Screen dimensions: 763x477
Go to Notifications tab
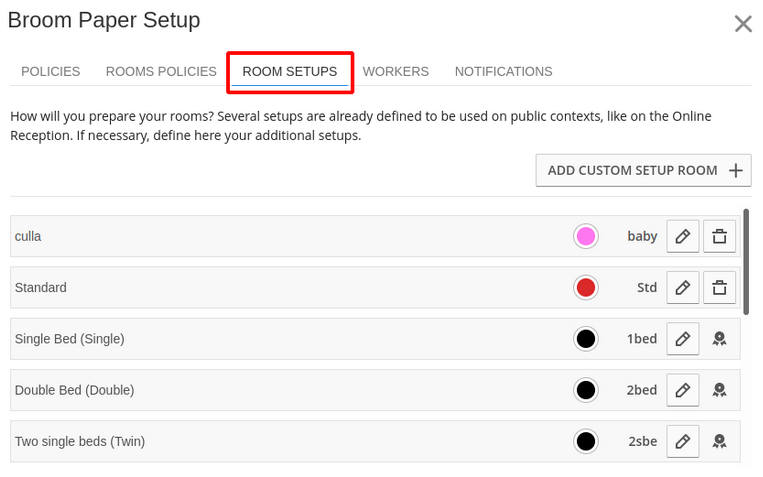point(503,71)
